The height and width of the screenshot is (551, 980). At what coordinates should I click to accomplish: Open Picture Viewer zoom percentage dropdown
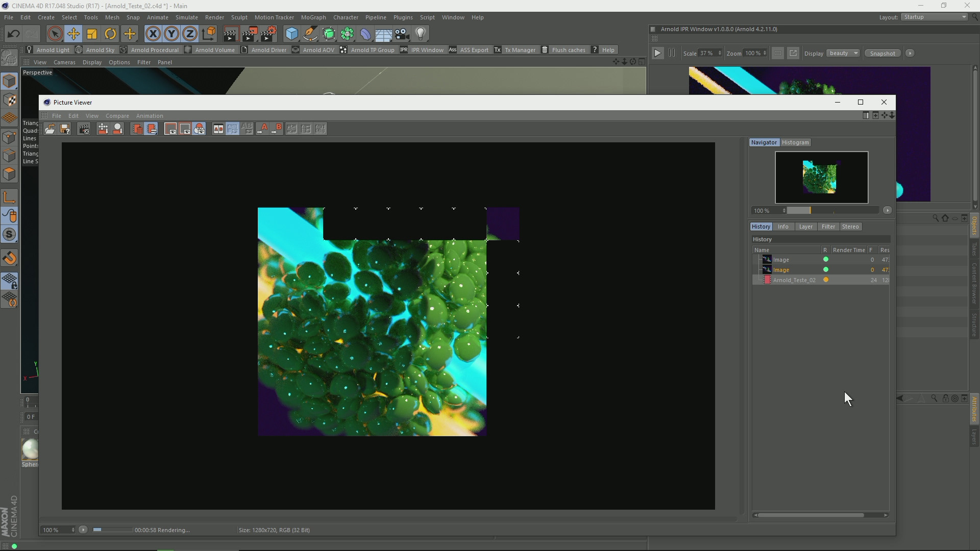58,530
